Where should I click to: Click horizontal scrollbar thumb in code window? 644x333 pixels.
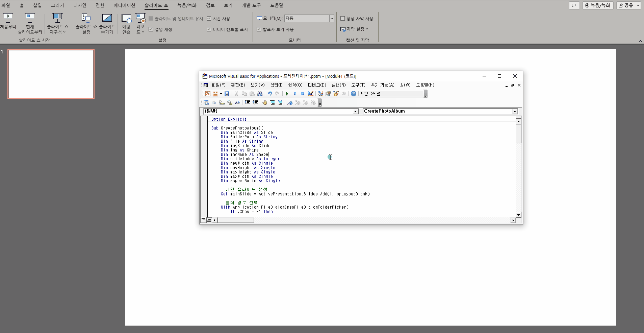(x=236, y=220)
